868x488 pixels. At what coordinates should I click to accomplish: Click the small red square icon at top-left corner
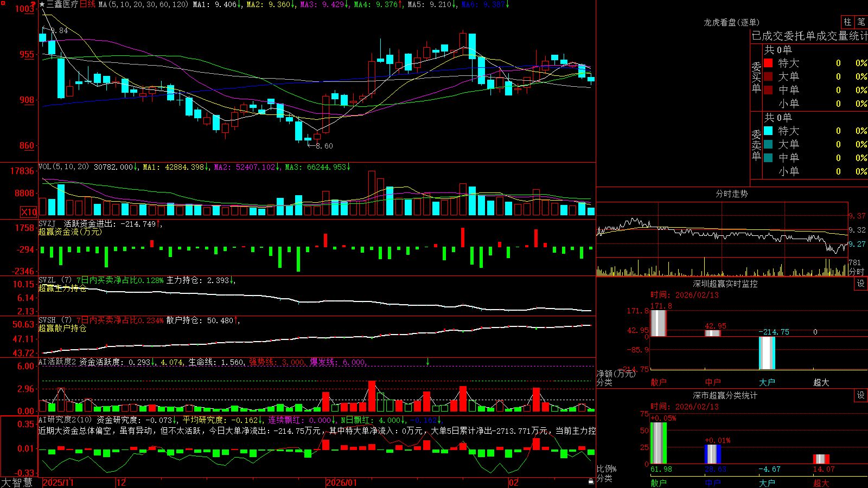[2, 2]
